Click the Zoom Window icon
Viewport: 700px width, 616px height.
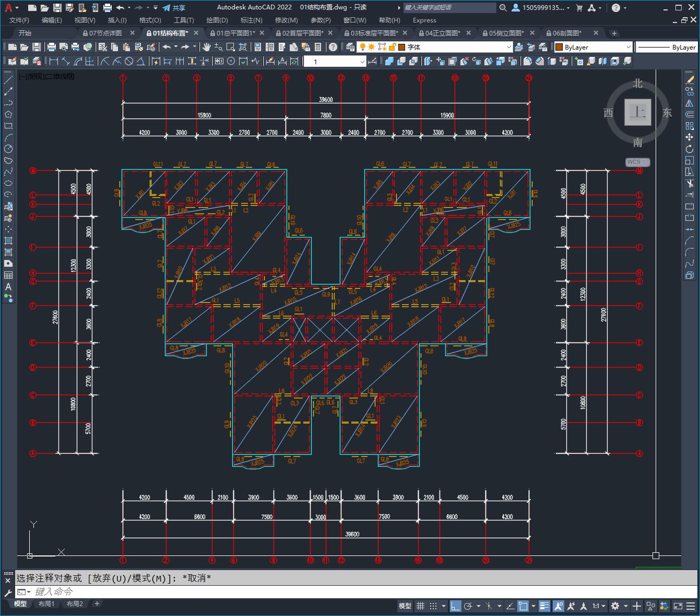pos(230,47)
